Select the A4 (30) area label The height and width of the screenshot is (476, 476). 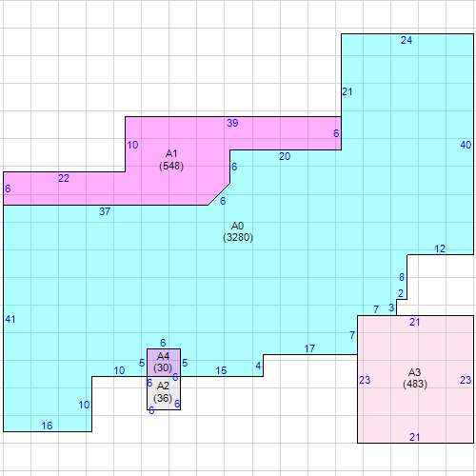(x=163, y=362)
